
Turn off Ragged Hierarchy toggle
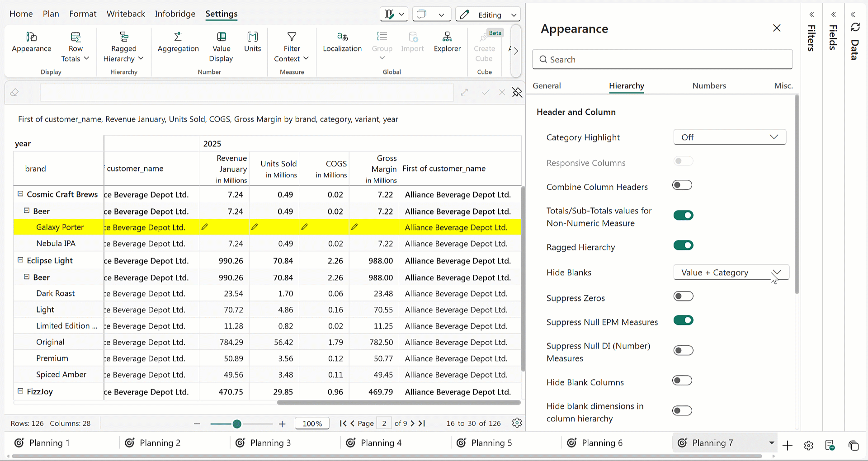(x=683, y=245)
